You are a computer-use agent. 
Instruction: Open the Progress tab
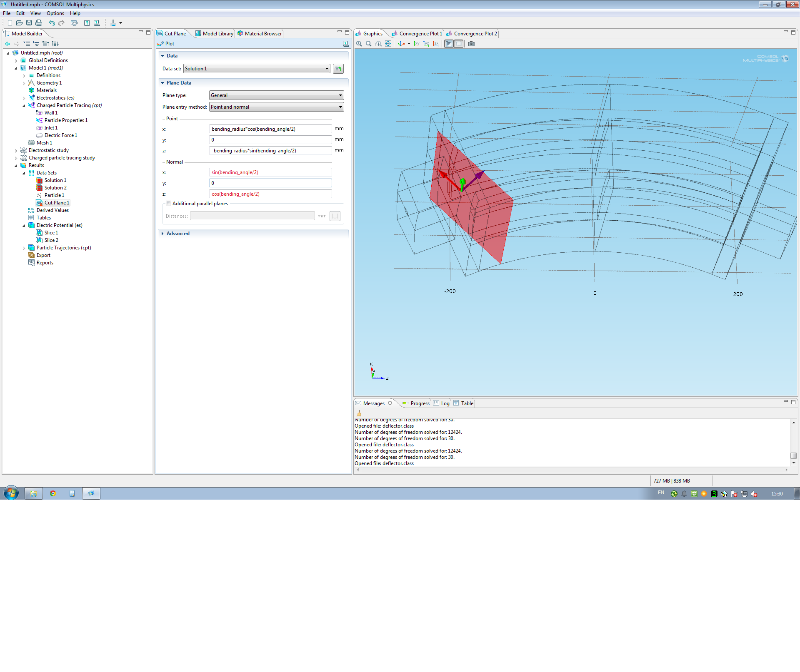(416, 403)
